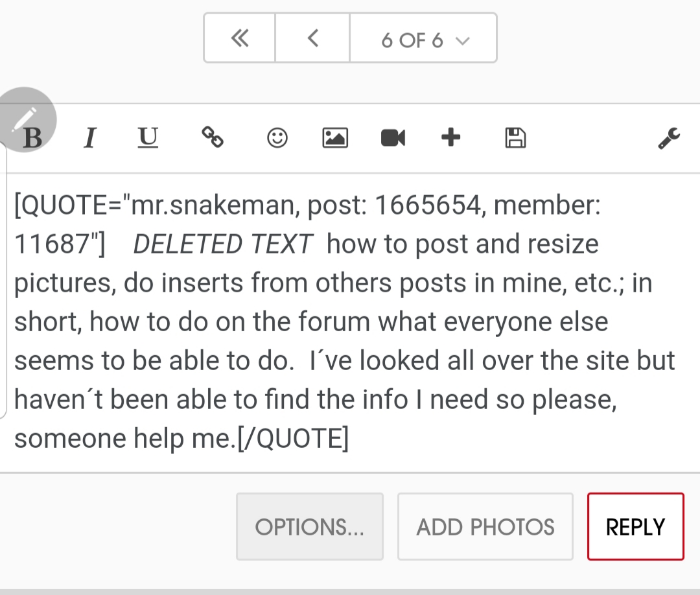Click on the italic DELETED TEXT words
This screenshot has height=595, width=700.
coord(222,244)
